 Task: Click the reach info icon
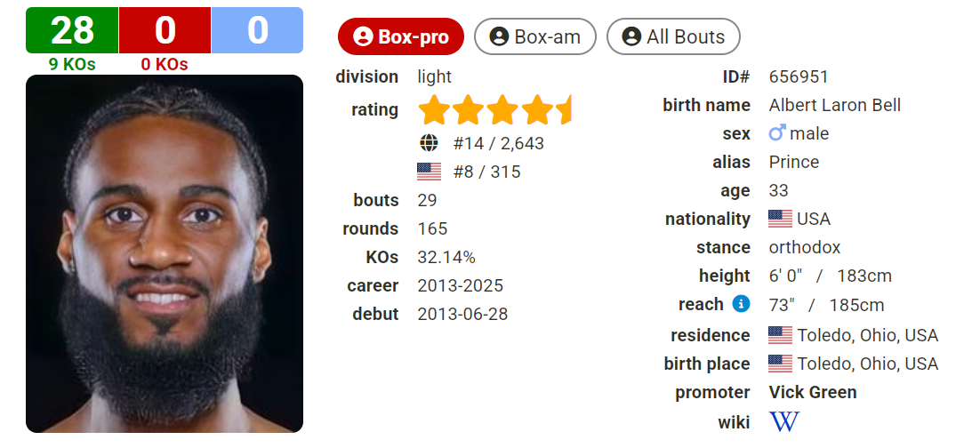coord(741,304)
